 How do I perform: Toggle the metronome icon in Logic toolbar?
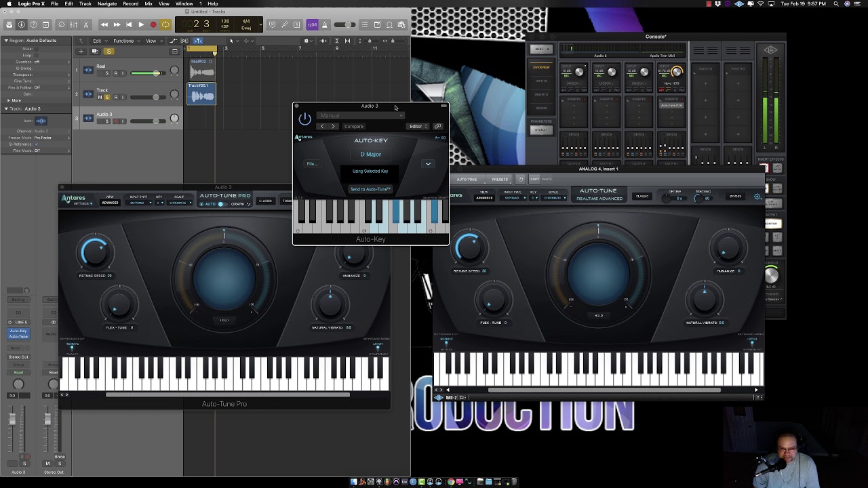[324, 25]
